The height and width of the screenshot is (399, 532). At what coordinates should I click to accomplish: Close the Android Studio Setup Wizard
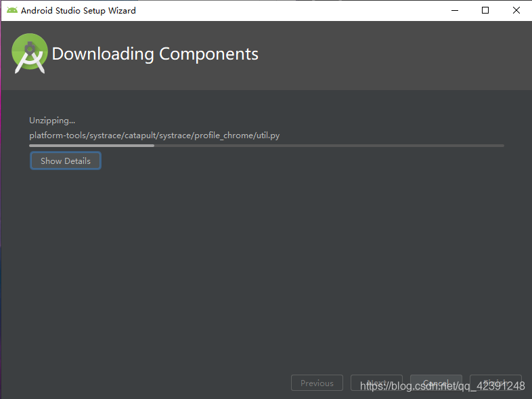[516, 10]
